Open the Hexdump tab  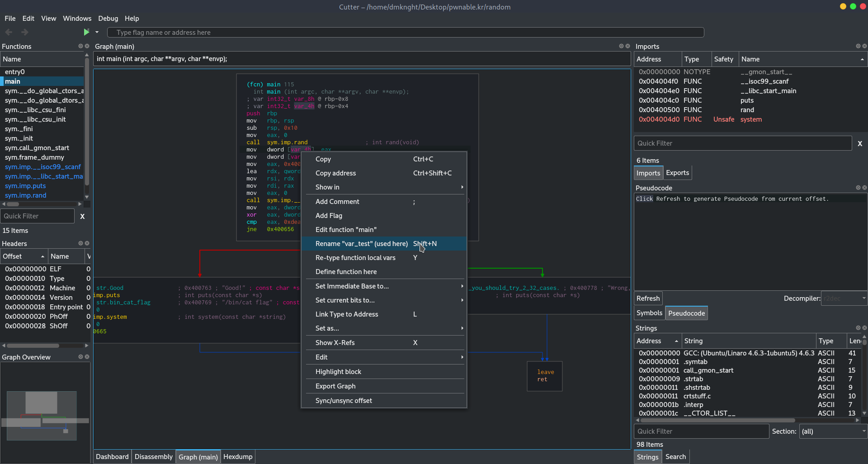pyautogui.click(x=238, y=457)
